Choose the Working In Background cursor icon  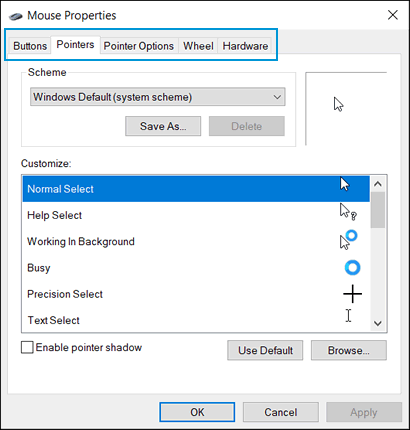pos(348,239)
